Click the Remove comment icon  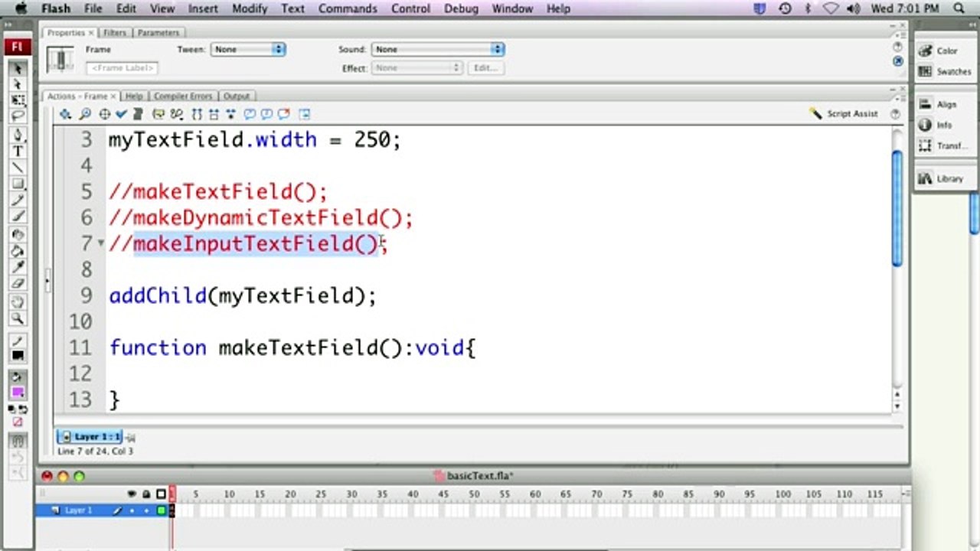(x=284, y=114)
